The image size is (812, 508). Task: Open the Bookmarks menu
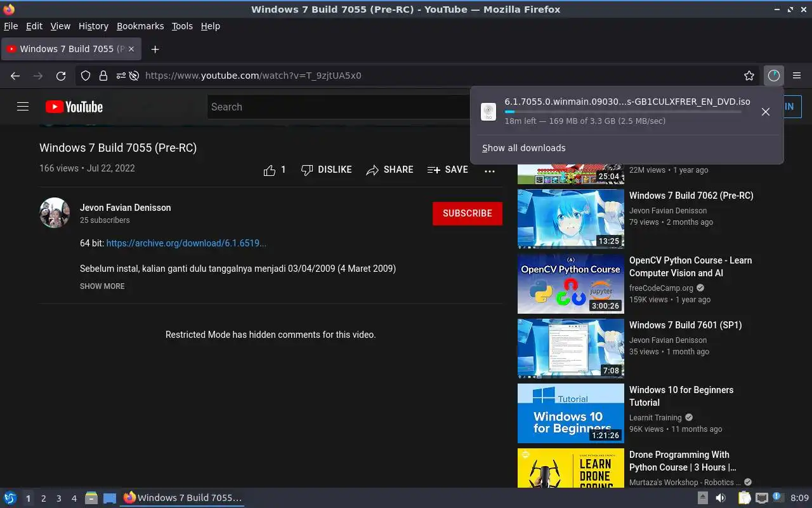pos(140,26)
